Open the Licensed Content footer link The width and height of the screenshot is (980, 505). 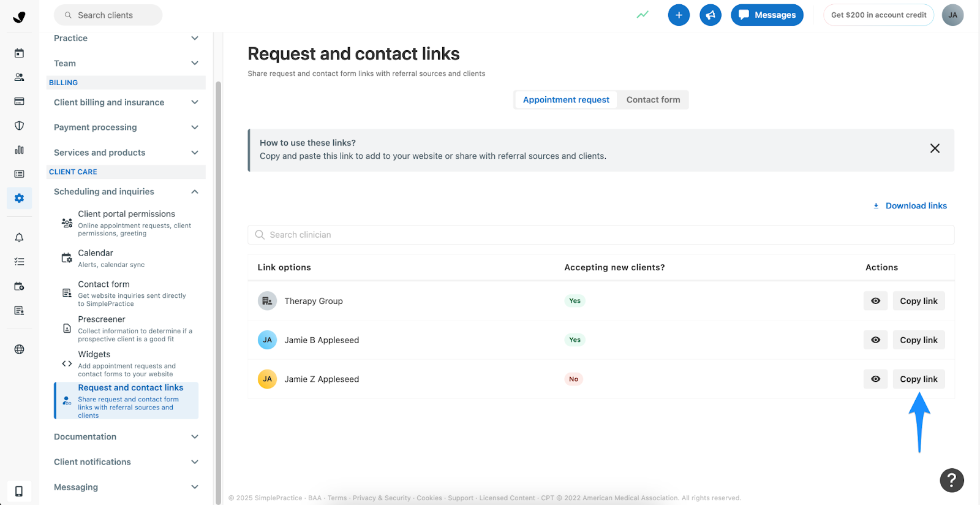coord(507,498)
